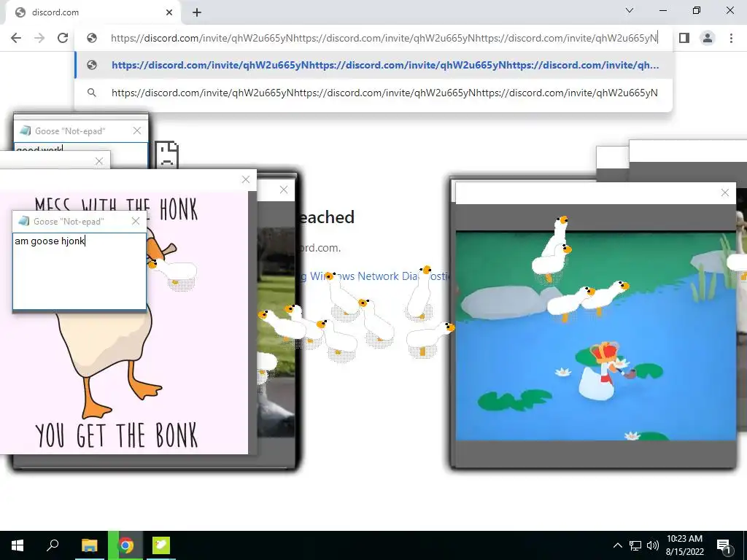747x560 pixels.
Task: Click the globe icon in the address bar
Action: [x=92, y=38]
